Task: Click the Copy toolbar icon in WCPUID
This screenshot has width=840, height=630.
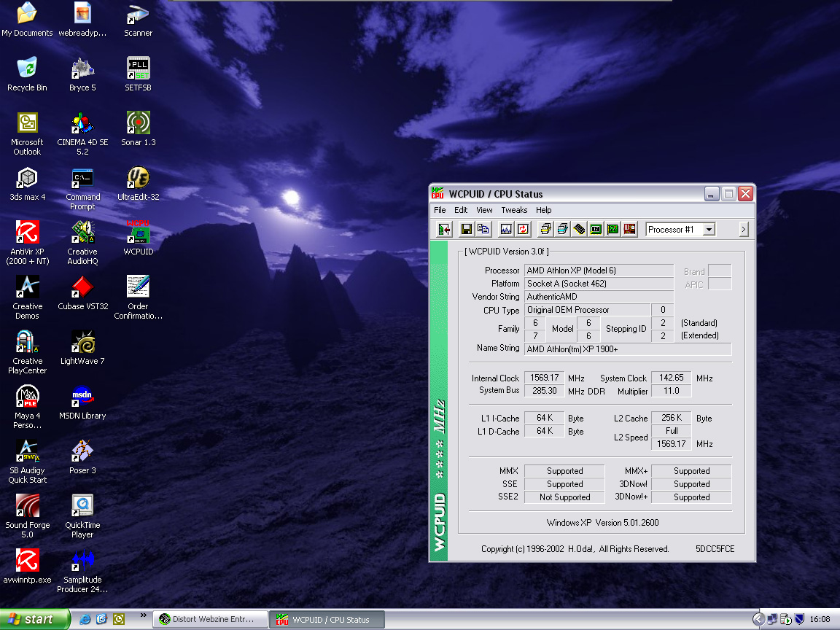Action: [483, 230]
